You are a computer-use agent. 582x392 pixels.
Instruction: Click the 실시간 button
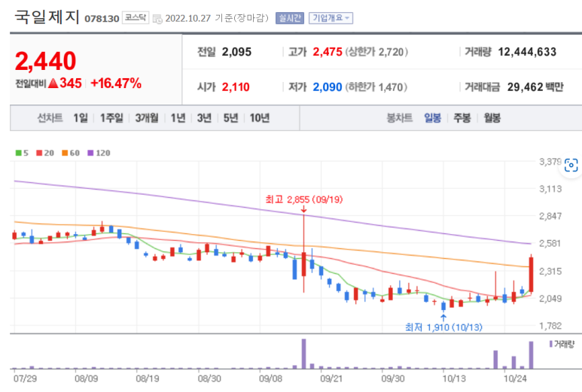290,18
